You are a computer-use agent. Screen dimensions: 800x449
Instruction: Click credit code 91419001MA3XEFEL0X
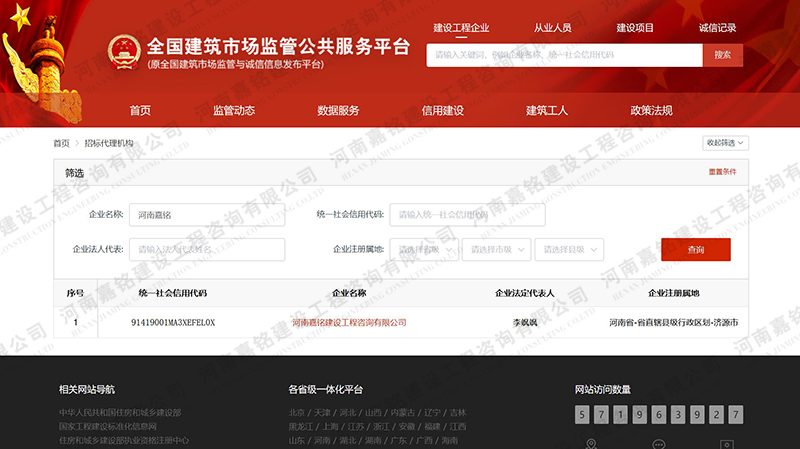173,322
